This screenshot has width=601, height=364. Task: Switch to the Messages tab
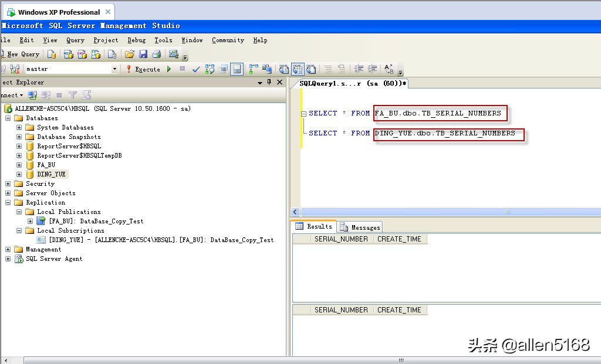coord(360,226)
